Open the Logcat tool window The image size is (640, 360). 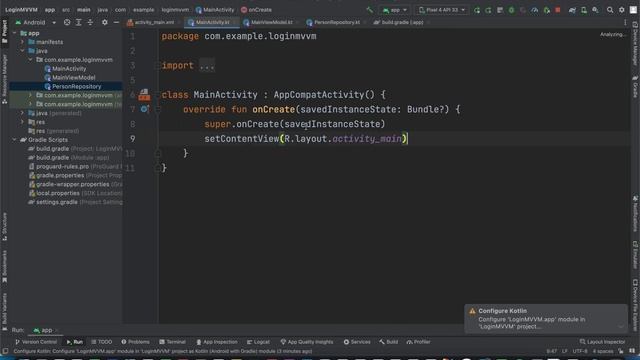tap(258, 342)
